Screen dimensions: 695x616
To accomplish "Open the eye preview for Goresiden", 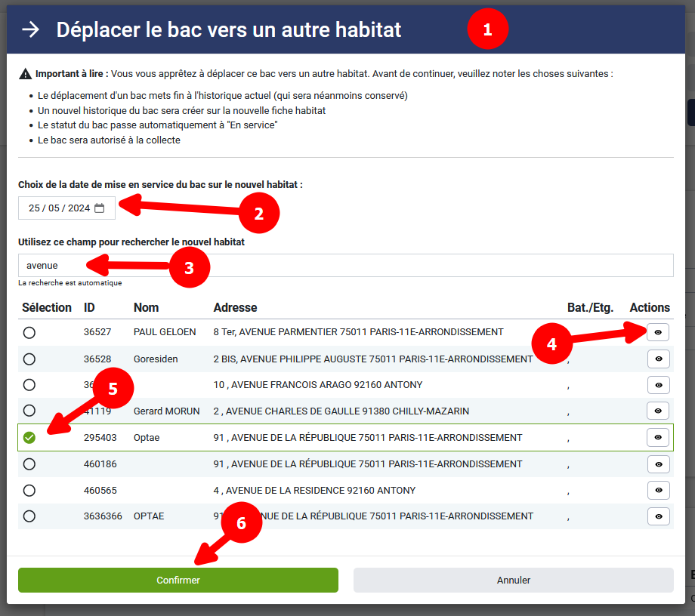I will [658, 359].
